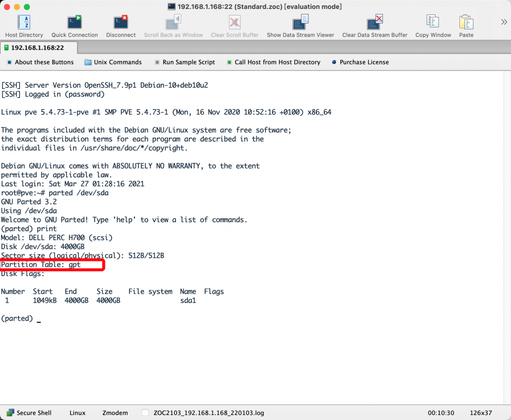Open the Unix Commands folder button
The width and height of the screenshot is (511, 420).
(113, 62)
